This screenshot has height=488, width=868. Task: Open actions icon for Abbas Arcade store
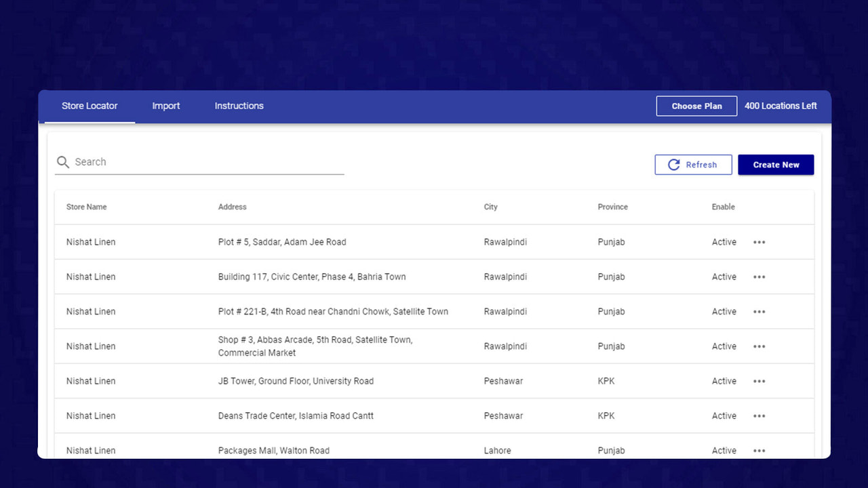pyautogui.click(x=759, y=346)
